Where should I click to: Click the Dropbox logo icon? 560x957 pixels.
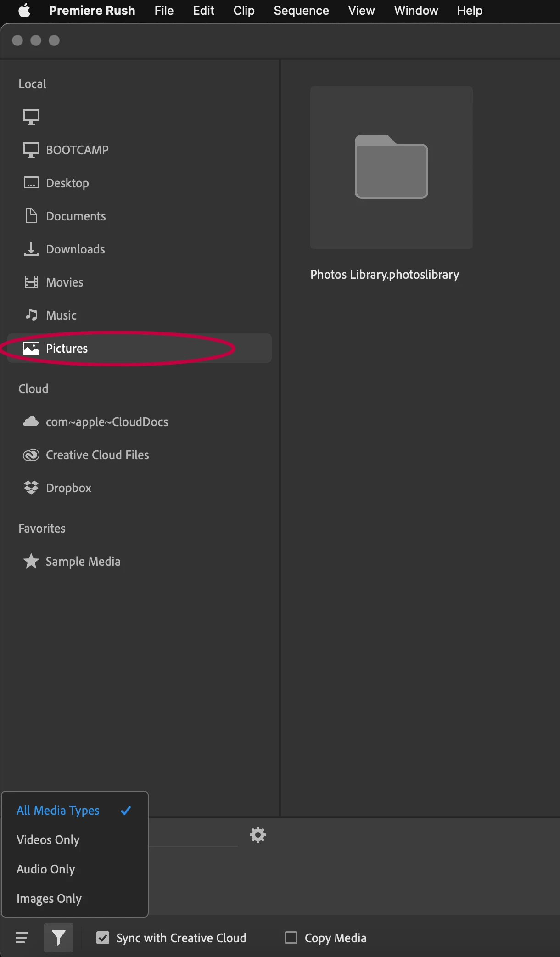[31, 488]
